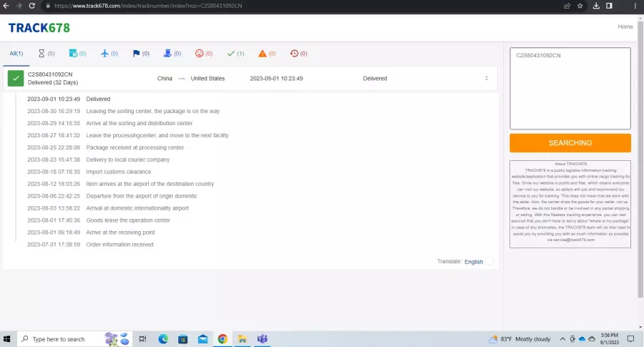
Task: Open Google Chrome from taskbar
Action: [223, 339]
